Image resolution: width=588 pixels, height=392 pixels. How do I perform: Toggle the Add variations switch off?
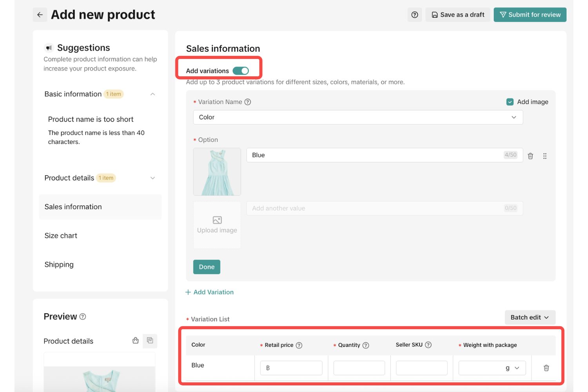(241, 71)
